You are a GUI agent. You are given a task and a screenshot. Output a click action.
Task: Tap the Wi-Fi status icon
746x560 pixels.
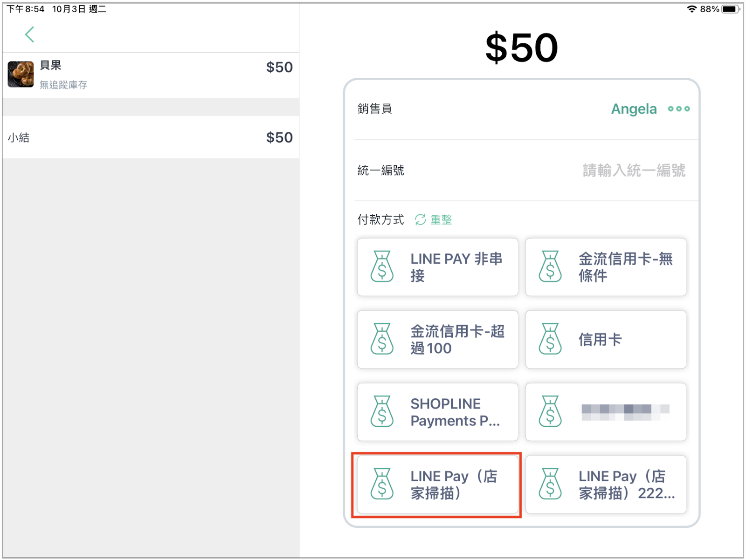(x=692, y=9)
